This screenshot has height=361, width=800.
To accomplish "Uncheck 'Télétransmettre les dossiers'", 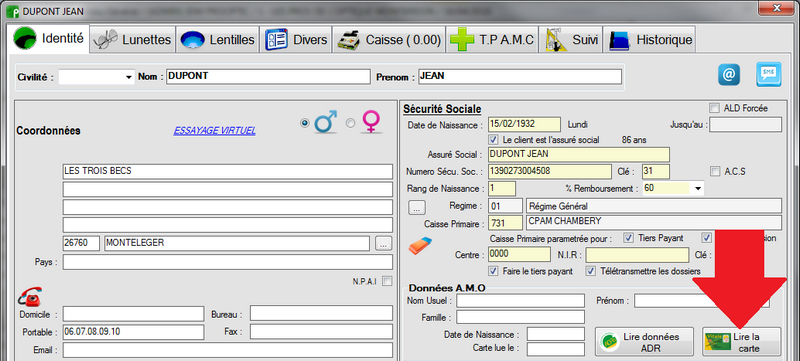I will point(591,271).
